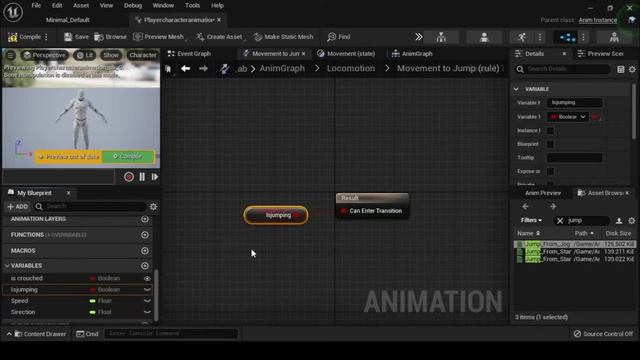
Task: Start recording with the red record button
Action: click(x=129, y=177)
